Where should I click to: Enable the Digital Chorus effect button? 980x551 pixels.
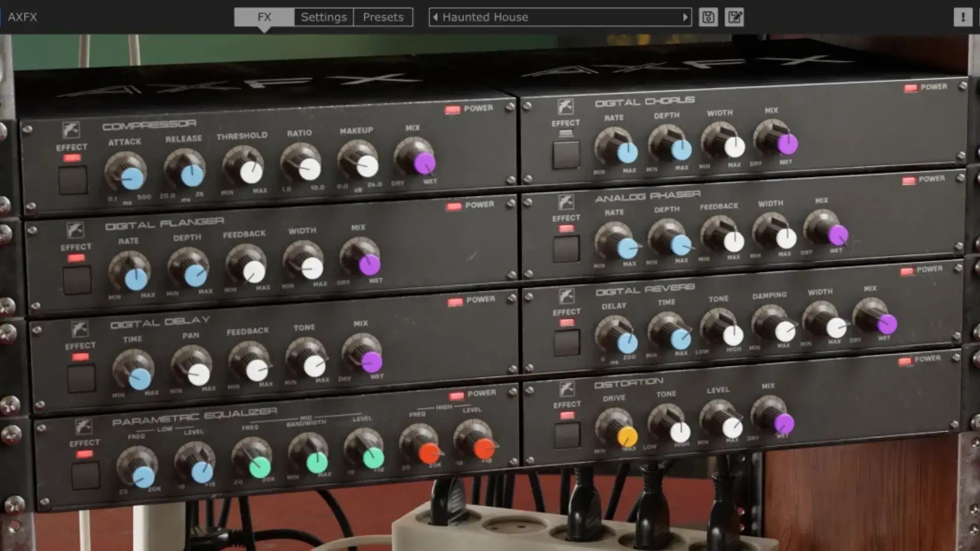coord(566,155)
